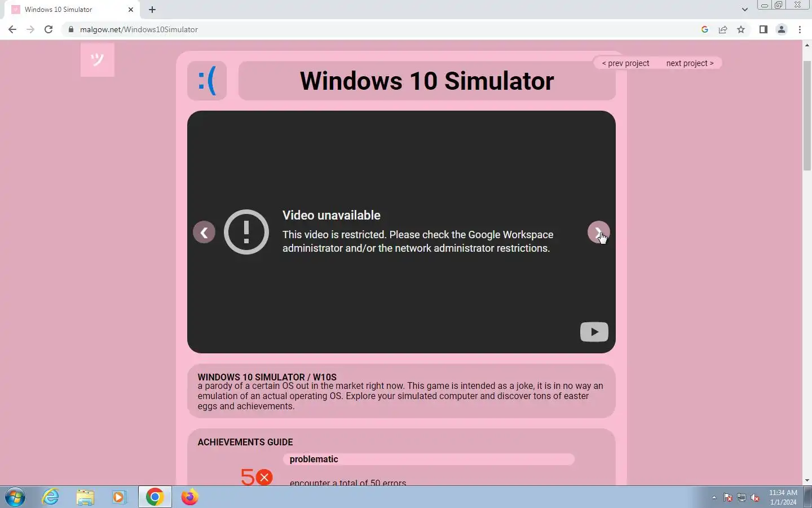812x508 pixels.
Task: Open the prev project link
Action: click(625, 63)
